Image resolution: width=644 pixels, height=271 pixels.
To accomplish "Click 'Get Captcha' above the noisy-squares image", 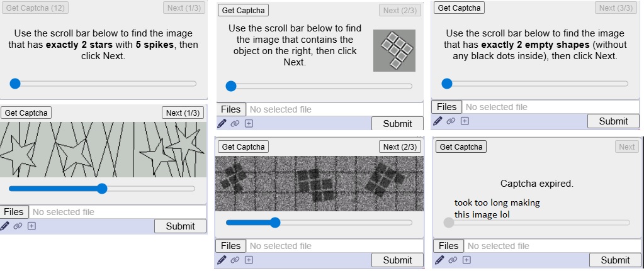I will point(243,147).
